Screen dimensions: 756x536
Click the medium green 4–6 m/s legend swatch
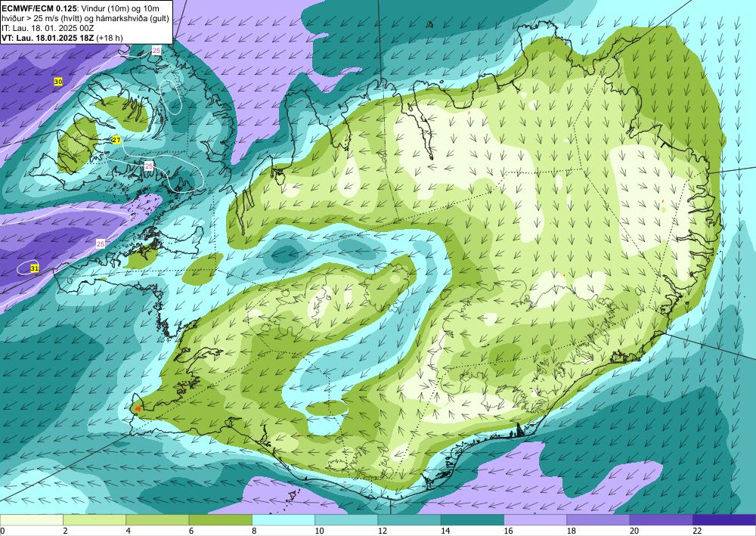(158, 520)
